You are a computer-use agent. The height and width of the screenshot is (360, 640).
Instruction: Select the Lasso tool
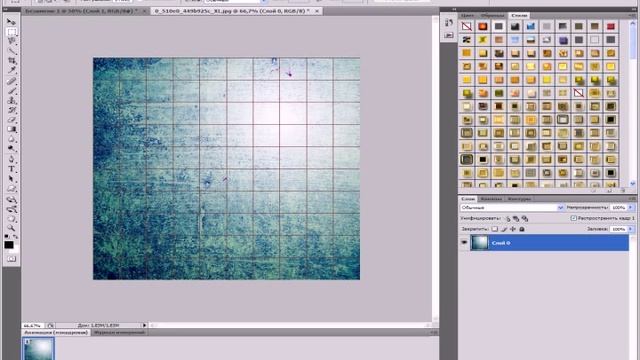pos(11,41)
